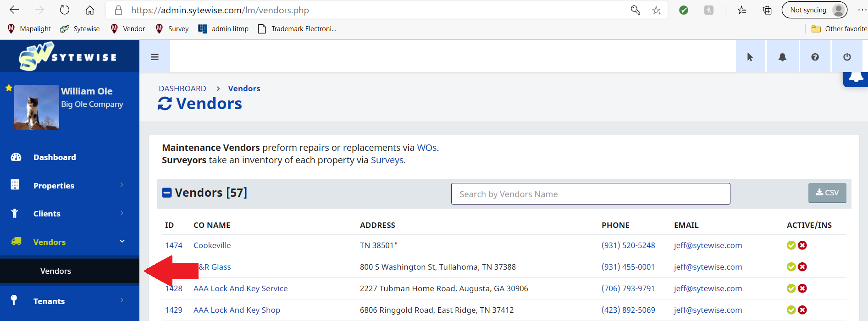This screenshot has width=868, height=321.
Task: Click email for Cookeville row
Action: (x=708, y=245)
